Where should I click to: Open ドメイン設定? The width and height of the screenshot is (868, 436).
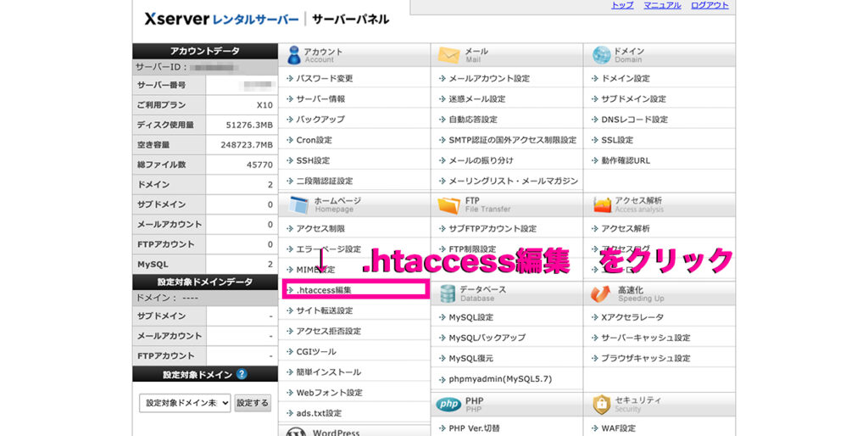pos(626,78)
